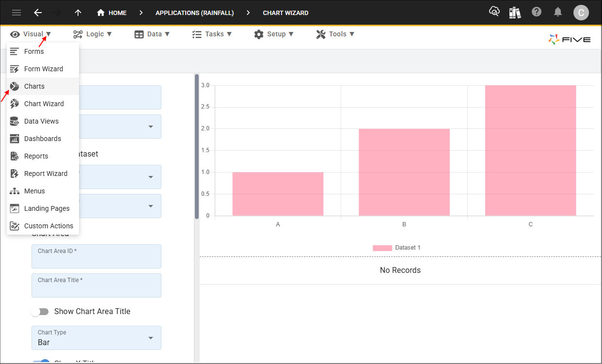Click the help question mark icon
602x364 pixels.
click(x=537, y=12)
